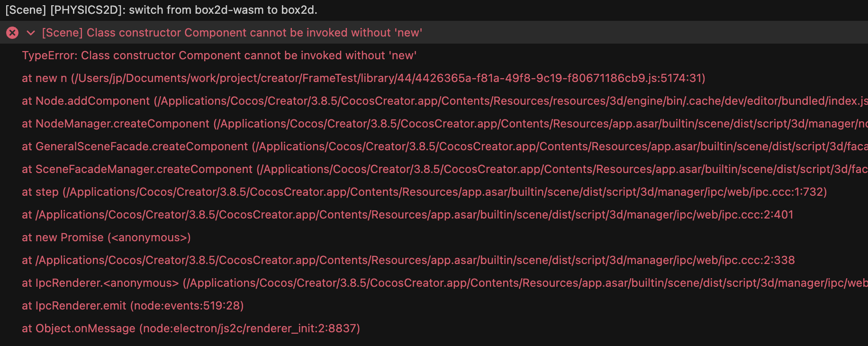Image resolution: width=868 pixels, height=346 pixels.
Task: Open the node:events:519:28 source location
Action: [x=187, y=306]
